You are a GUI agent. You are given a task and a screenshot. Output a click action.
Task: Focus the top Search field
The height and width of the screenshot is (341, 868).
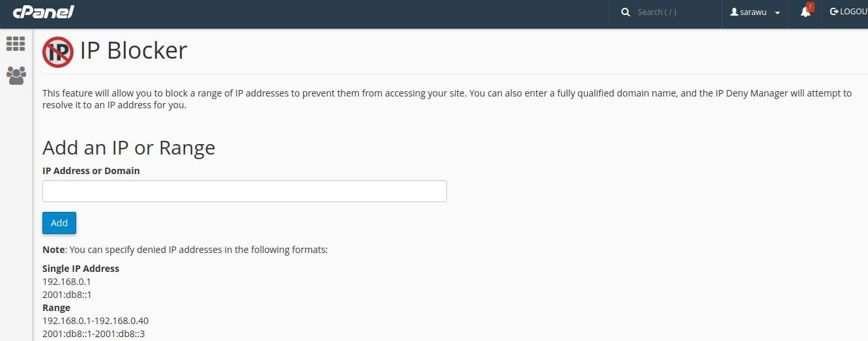(x=671, y=12)
